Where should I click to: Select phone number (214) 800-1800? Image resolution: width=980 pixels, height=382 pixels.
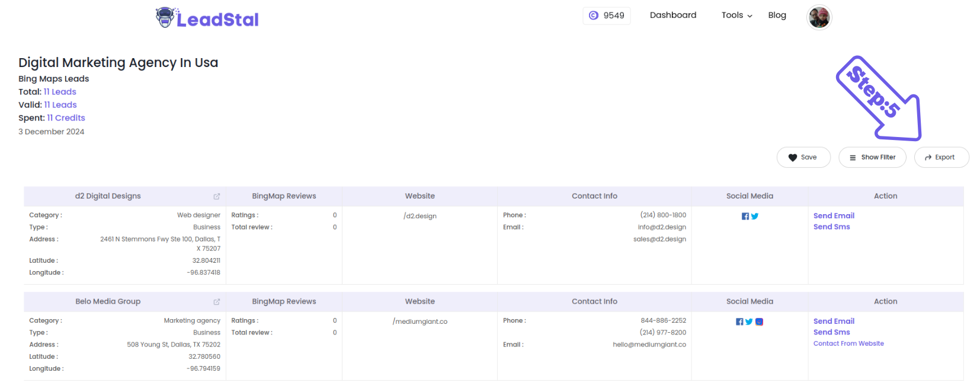click(663, 215)
